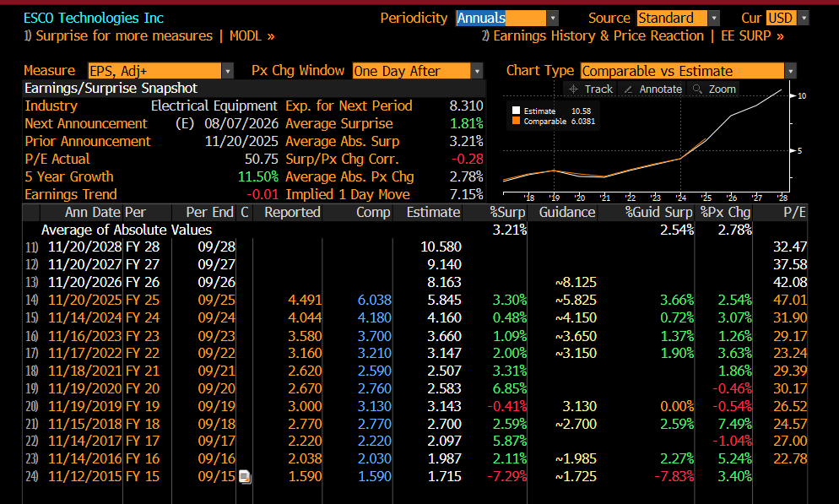
Task: Open the Periodicity dropdown arrow
Action: click(x=553, y=19)
